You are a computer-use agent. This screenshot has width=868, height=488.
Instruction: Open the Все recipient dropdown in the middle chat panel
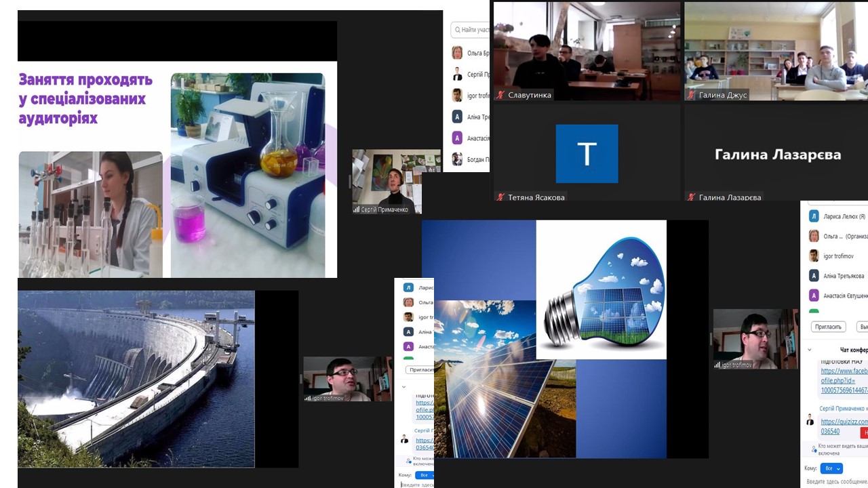pyautogui.click(x=425, y=475)
